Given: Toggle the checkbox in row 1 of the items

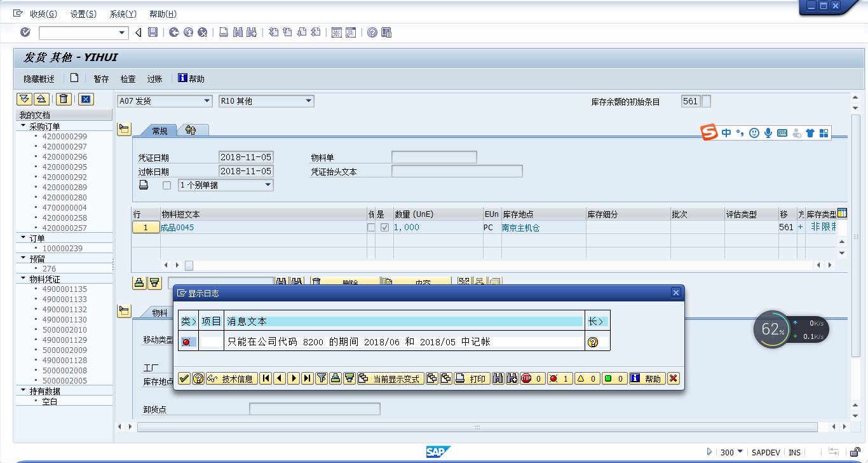Looking at the screenshot, I should tap(370, 226).
